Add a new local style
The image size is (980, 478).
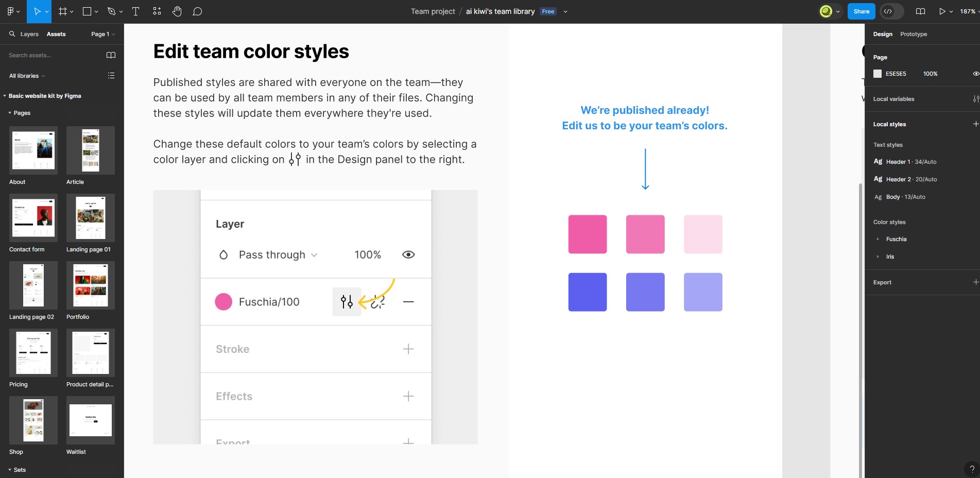pyautogui.click(x=975, y=124)
